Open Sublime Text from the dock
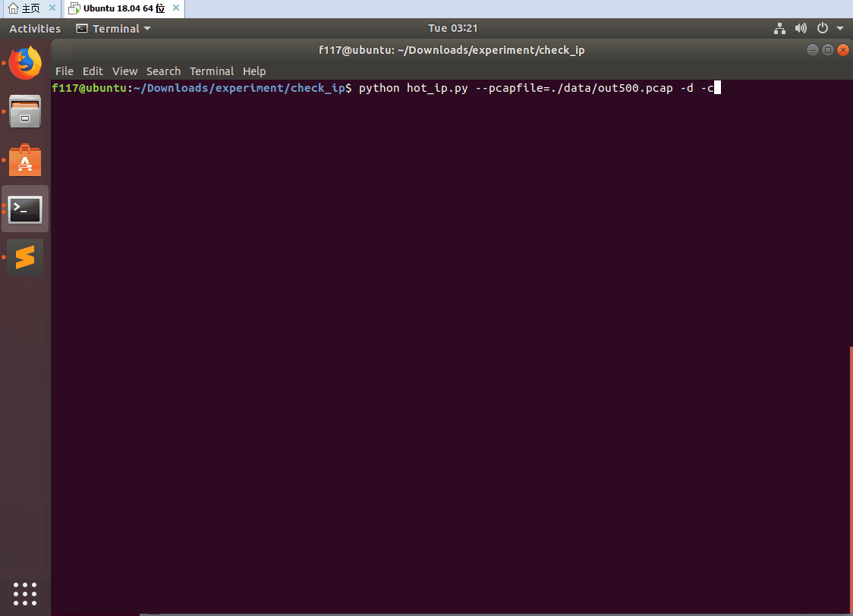The image size is (853, 616). 25,257
